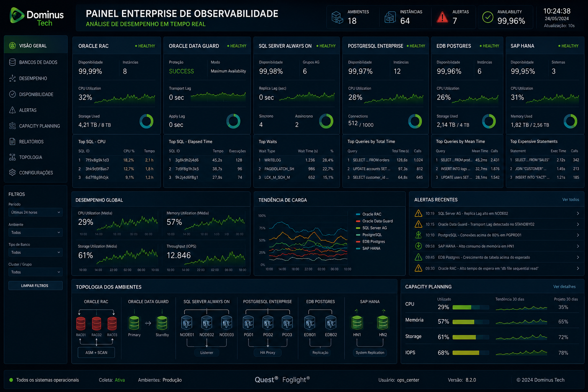
Task: Click warning icon of 10:19 SQL Server alert
Action: click(x=418, y=213)
